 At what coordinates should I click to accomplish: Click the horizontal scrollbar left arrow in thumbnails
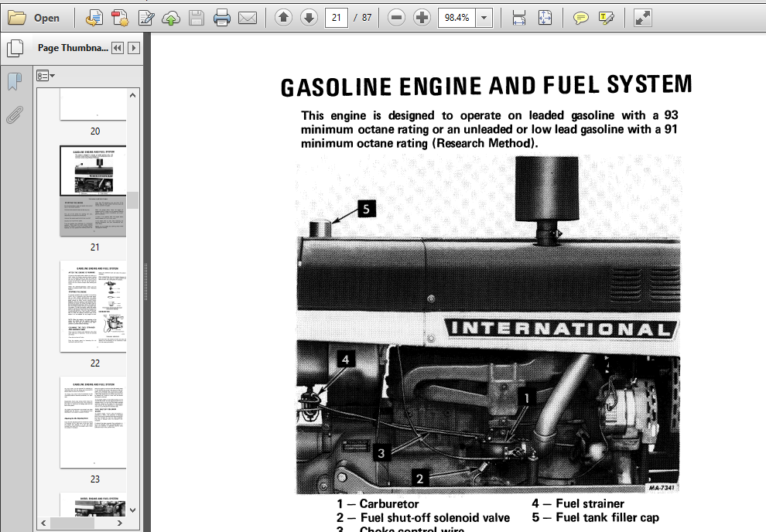pos(43,523)
